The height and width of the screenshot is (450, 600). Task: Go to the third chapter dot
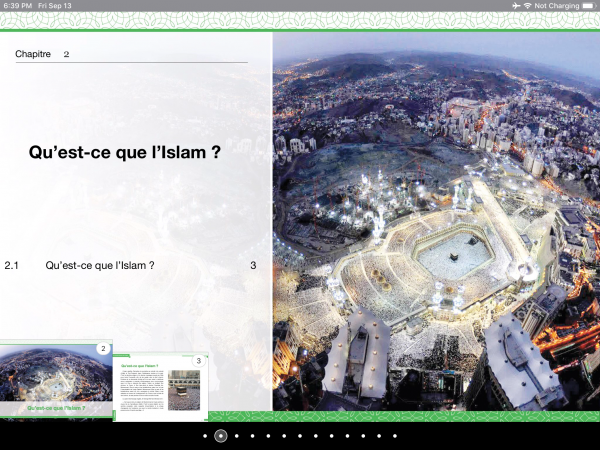[x=236, y=436]
